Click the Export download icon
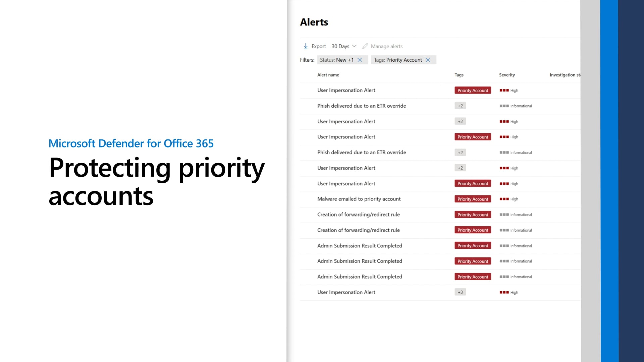This screenshot has height=362, width=644. (x=306, y=46)
